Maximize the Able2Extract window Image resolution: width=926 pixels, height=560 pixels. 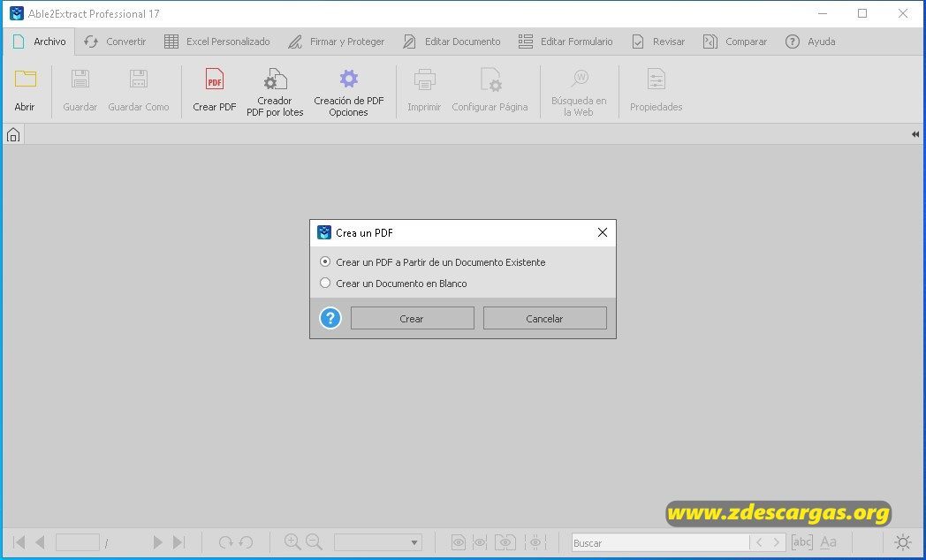pyautogui.click(x=862, y=13)
